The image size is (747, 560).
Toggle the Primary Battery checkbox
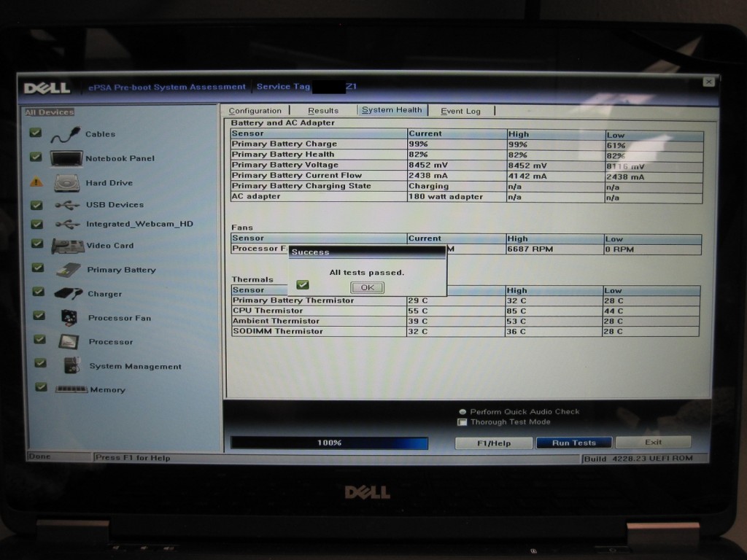tap(38, 268)
